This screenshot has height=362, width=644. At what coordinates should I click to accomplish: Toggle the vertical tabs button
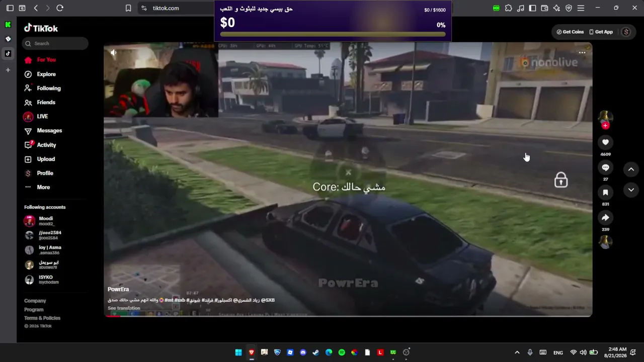point(10,8)
